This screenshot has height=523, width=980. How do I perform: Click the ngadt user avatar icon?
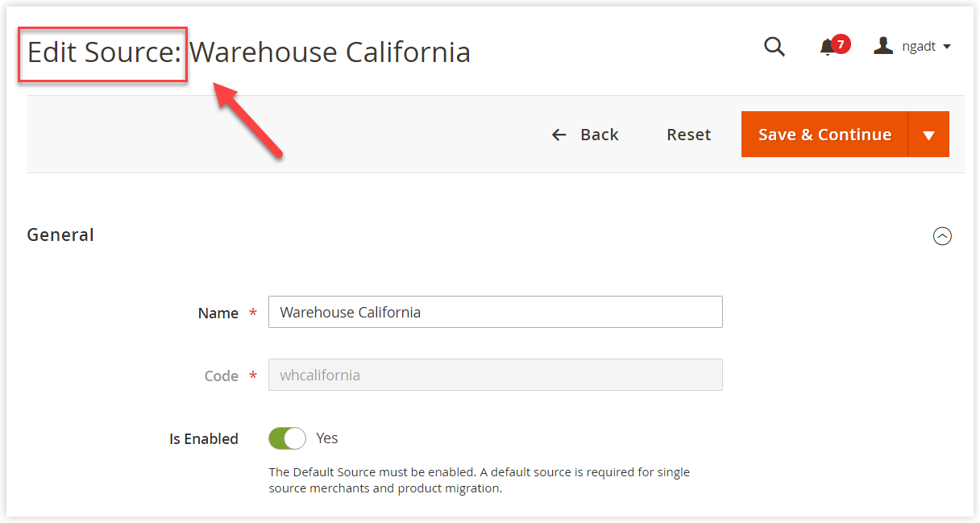pyautogui.click(x=882, y=45)
